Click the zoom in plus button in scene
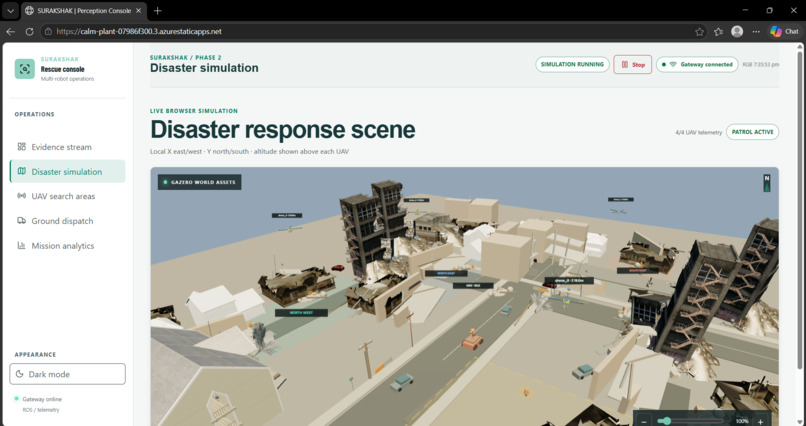 coord(760,421)
